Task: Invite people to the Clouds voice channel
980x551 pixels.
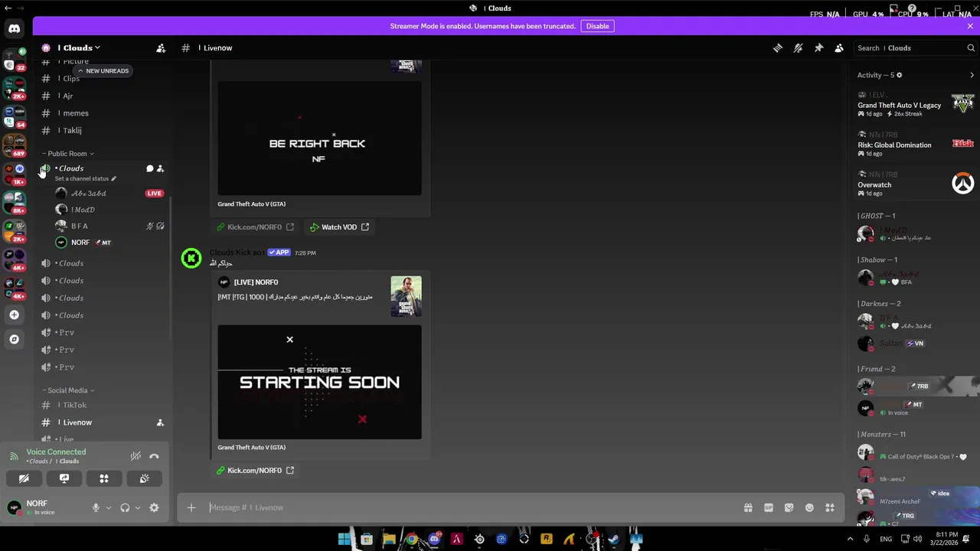Action: click(x=160, y=168)
